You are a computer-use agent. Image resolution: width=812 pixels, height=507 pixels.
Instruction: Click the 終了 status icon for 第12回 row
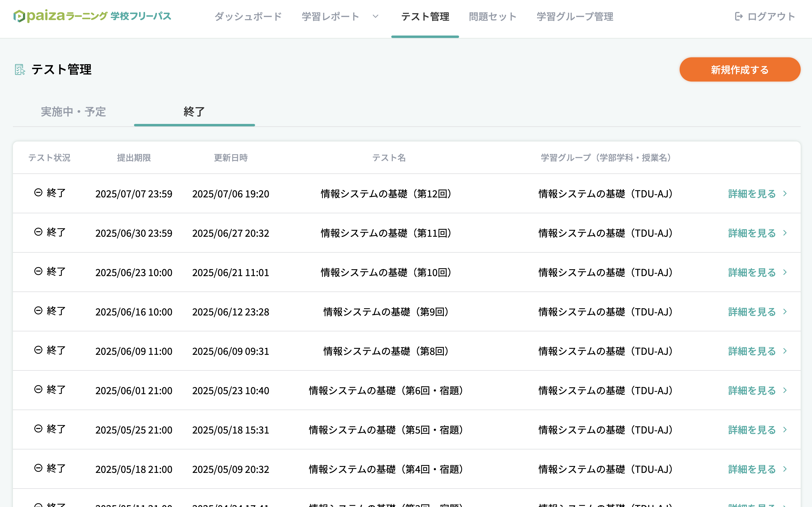pos(38,193)
